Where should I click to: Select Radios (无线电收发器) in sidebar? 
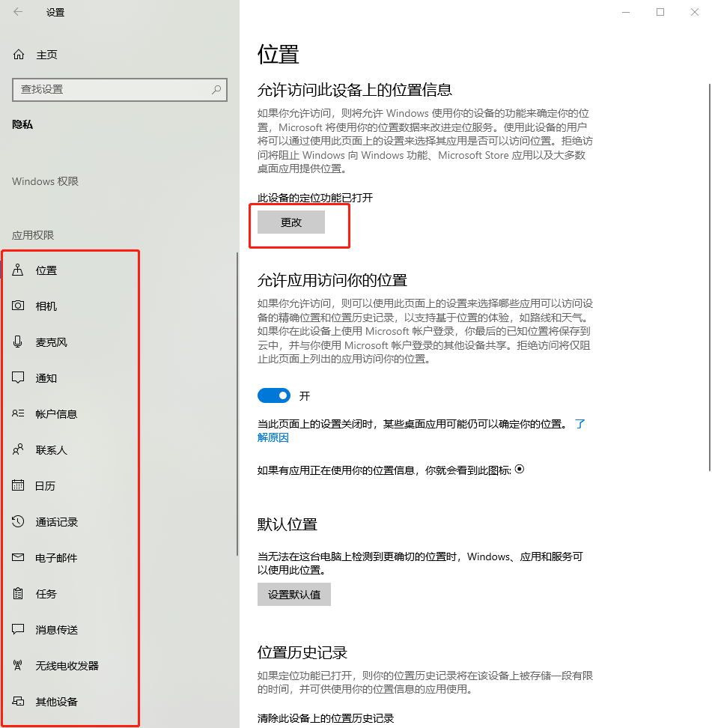tap(67, 666)
